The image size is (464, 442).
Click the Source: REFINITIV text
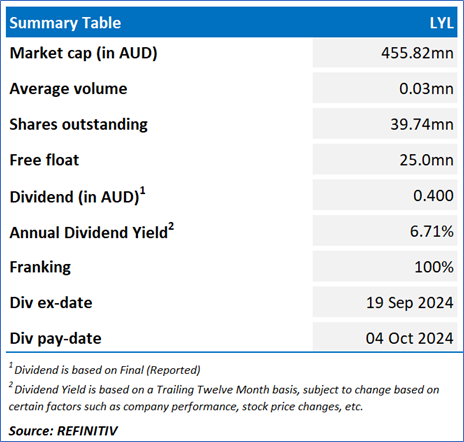coord(63,431)
